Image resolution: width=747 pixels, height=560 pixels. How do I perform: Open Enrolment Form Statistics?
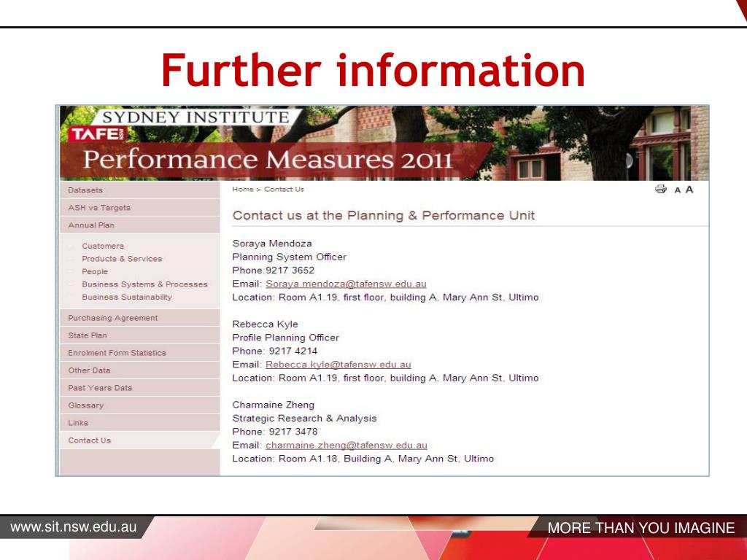[x=139, y=353]
